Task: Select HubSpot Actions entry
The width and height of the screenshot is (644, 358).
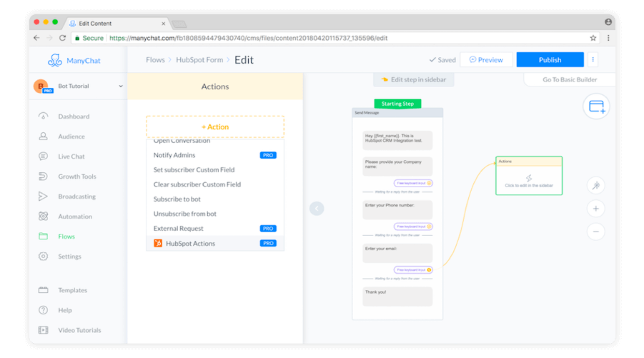Action: pos(215,243)
